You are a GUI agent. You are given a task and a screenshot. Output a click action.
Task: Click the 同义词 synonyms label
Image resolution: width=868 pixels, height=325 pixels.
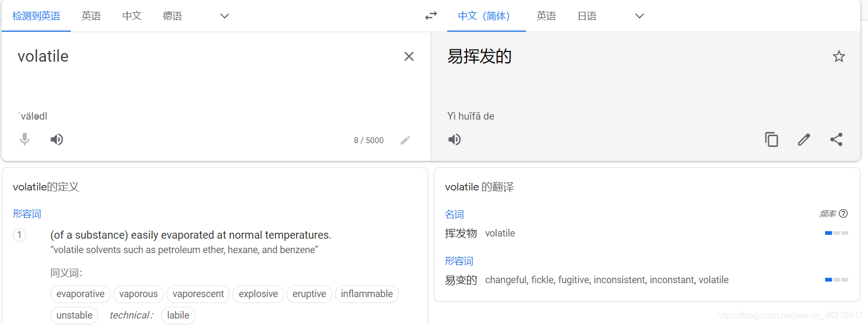tap(66, 273)
